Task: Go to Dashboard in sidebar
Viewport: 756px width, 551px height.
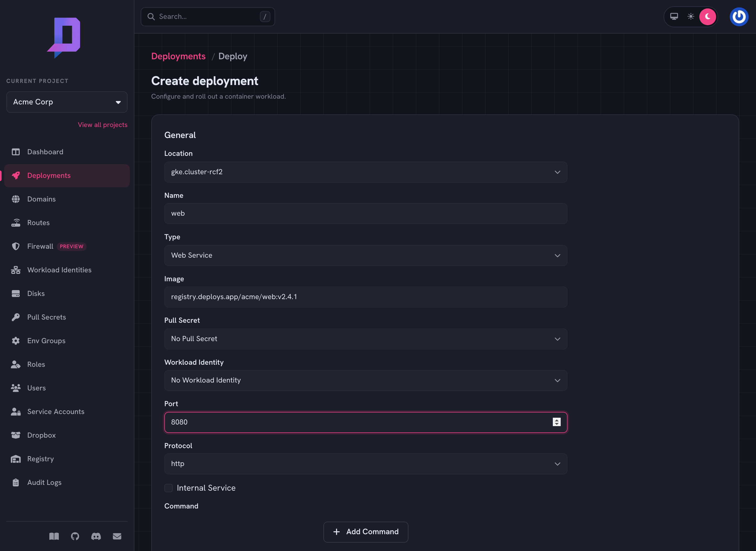Action: [67, 152]
